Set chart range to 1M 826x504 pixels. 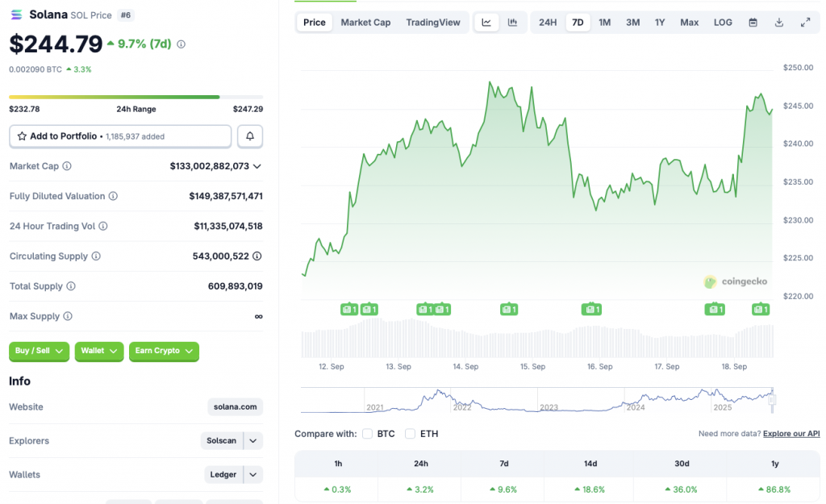tap(605, 23)
